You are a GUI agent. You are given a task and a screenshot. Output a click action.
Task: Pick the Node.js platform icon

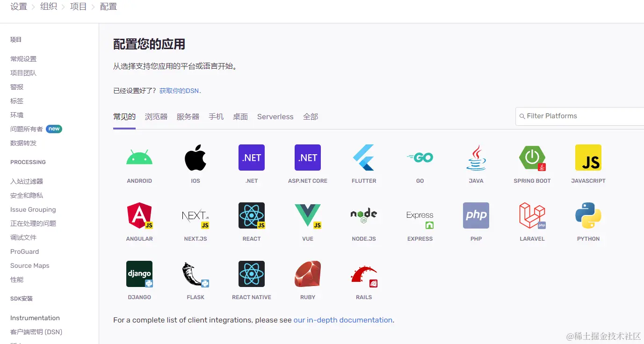coord(364,215)
